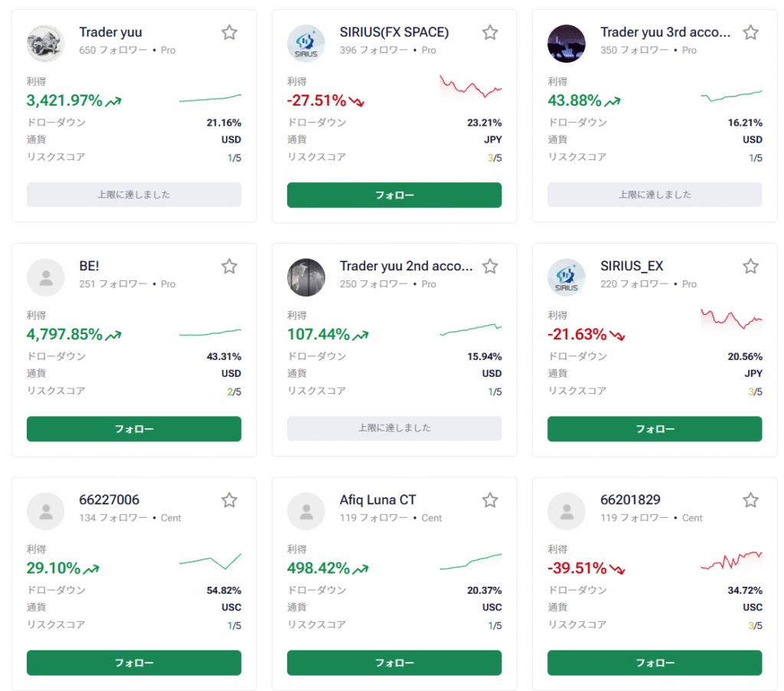View BE! profit chart sparkline
Screen dimensions: 784x691
[210, 332]
